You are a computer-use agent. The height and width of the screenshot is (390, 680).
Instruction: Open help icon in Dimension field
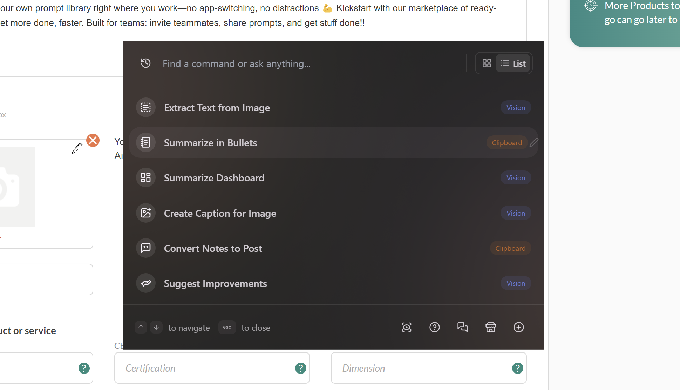point(517,368)
